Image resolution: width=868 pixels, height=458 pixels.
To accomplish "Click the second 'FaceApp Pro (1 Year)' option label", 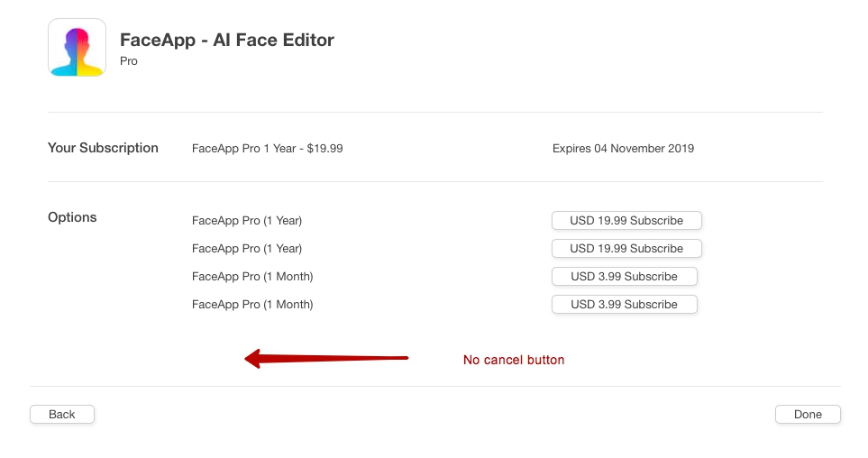I will [247, 249].
